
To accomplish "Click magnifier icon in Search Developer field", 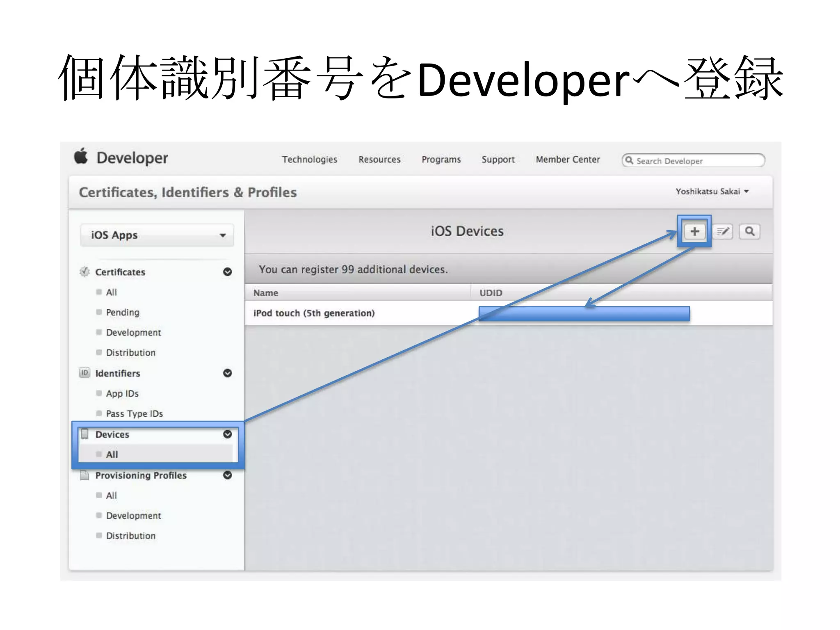I will pos(629,160).
